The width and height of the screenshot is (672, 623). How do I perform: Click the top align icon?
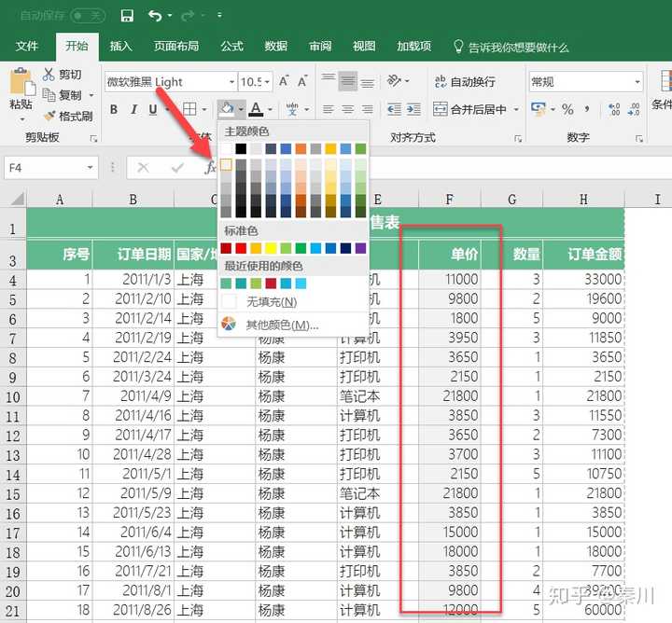pyautogui.click(x=329, y=80)
